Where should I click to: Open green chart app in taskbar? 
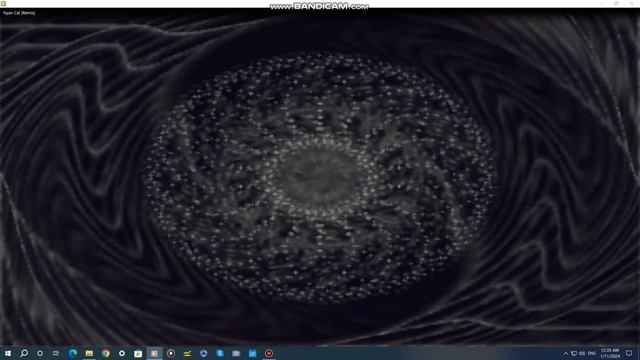click(x=187, y=353)
